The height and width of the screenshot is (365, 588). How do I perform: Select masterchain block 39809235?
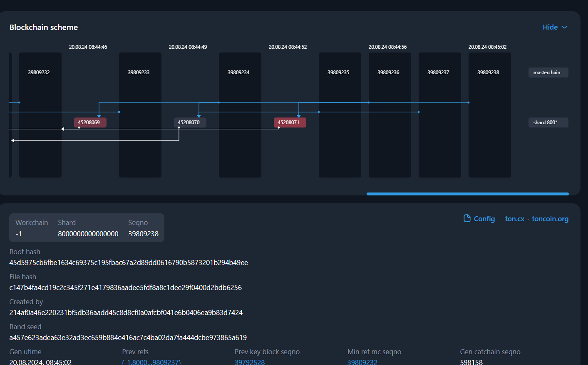coord(340,115)
